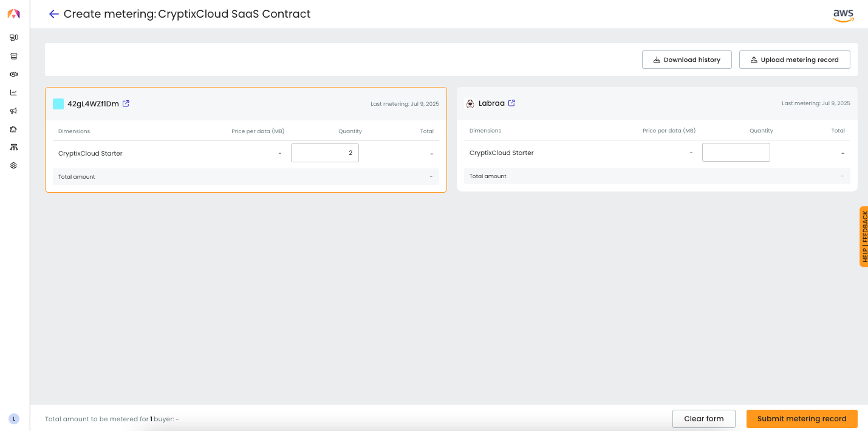The image size is (868, 431).
Task: Open the handshake deals icon in sidebar
Action: point(14,74)
